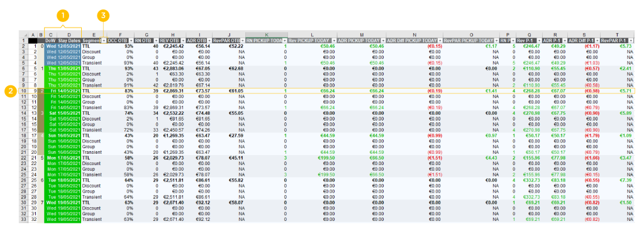Select row 10 header
Screen dimensions: 644x236
[23, 90]
